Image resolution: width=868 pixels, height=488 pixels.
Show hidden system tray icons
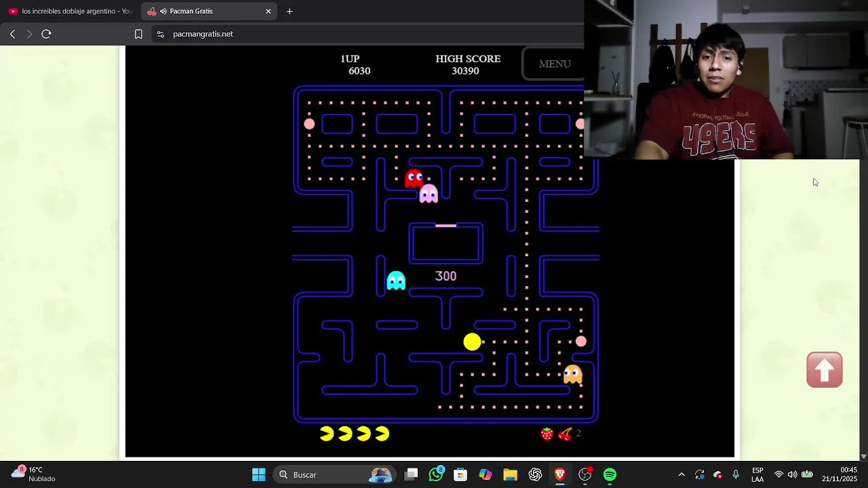coord(682,474)
